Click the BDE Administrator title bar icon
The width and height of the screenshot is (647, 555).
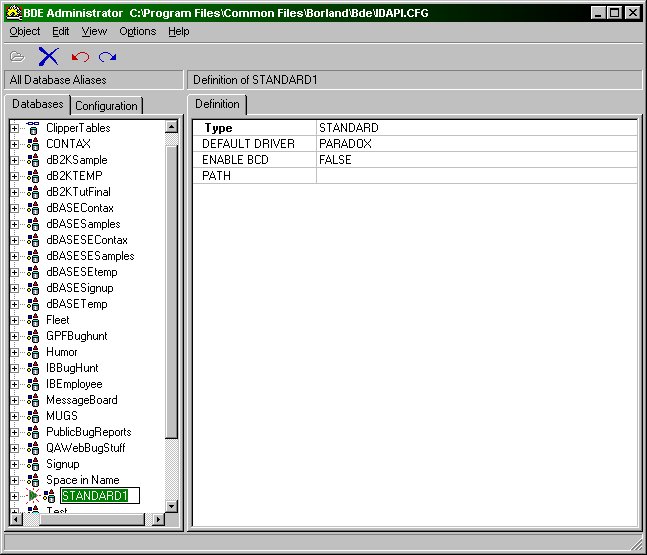pyautogui.click(x=14, y=13)
